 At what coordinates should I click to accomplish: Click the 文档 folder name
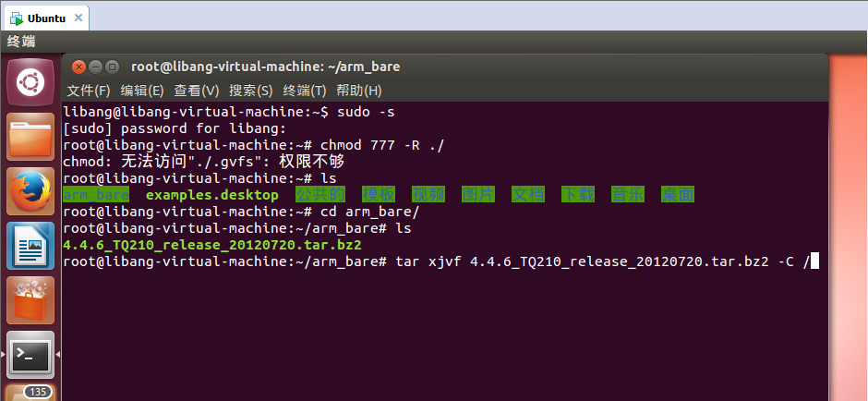[528, 195]
